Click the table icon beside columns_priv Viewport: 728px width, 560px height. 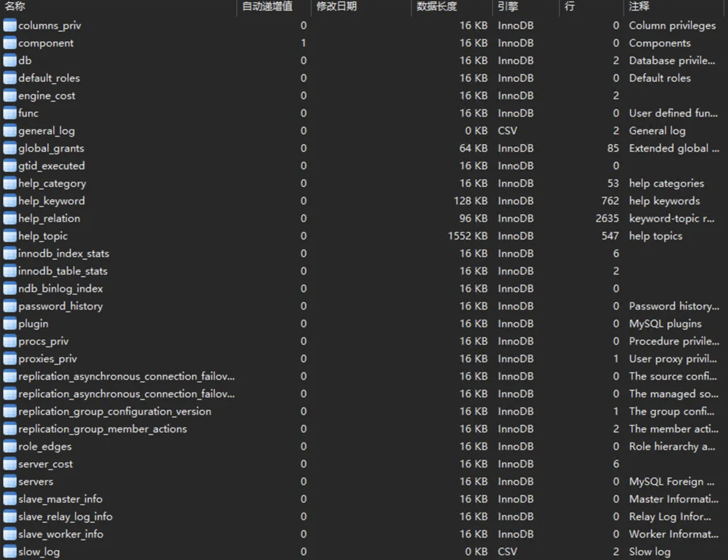coord(10,26)
